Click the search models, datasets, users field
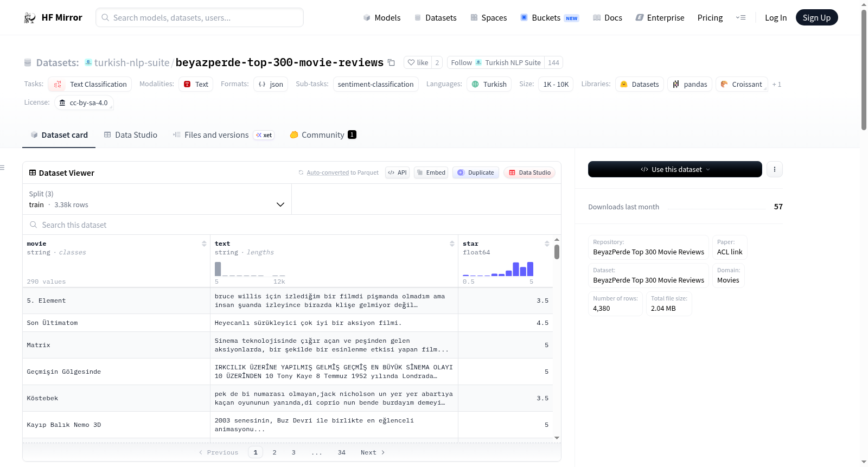This screenshot has height=467, width=868. coord(200,18)
